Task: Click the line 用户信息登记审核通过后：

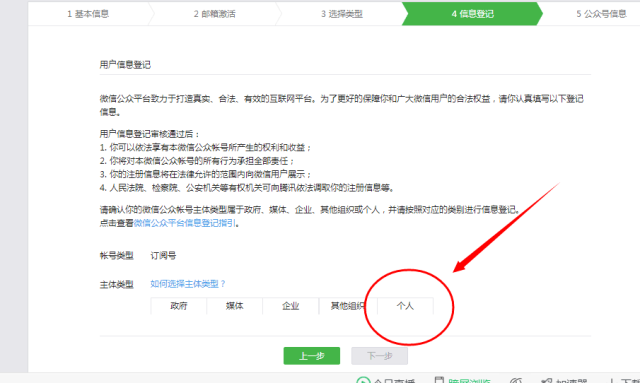Action: [150, 134]
